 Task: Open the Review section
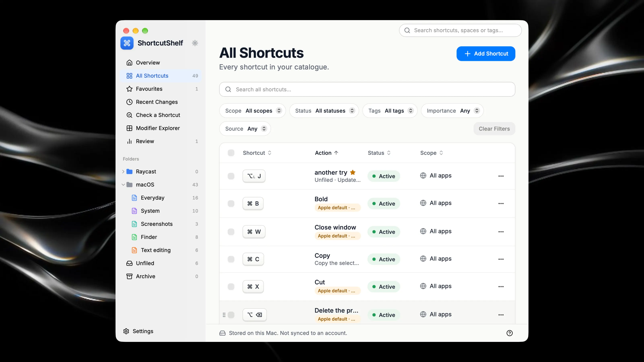coord(161,141)
